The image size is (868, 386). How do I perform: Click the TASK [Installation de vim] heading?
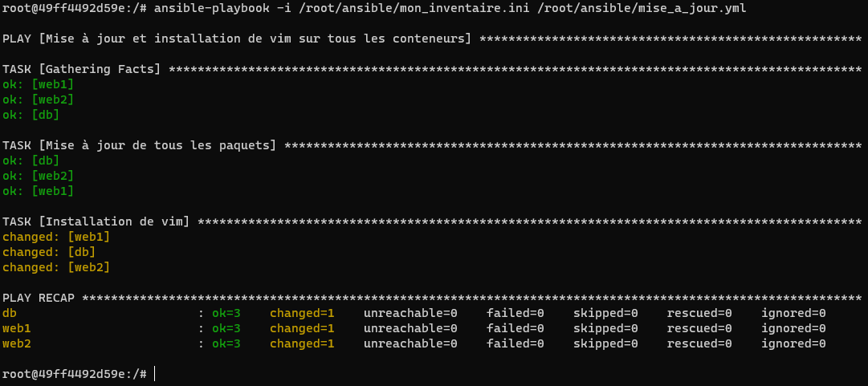pyautogui.click(x=96, y=221)
